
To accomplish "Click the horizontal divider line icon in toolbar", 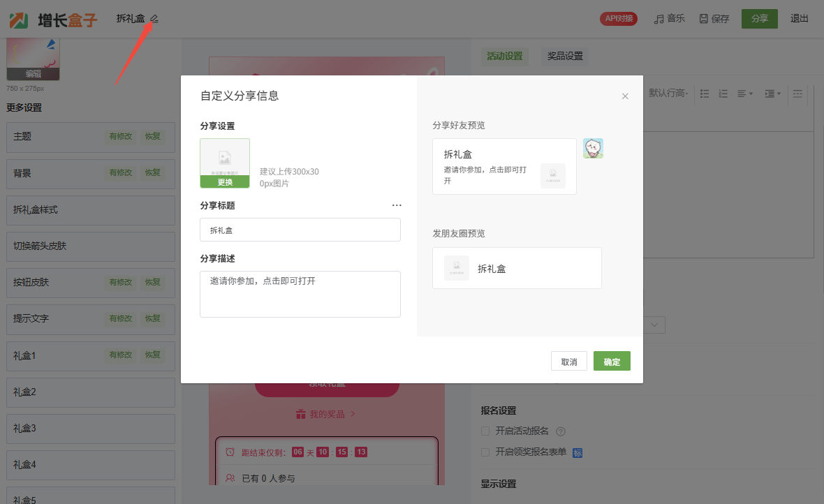I will click(797, 94).
